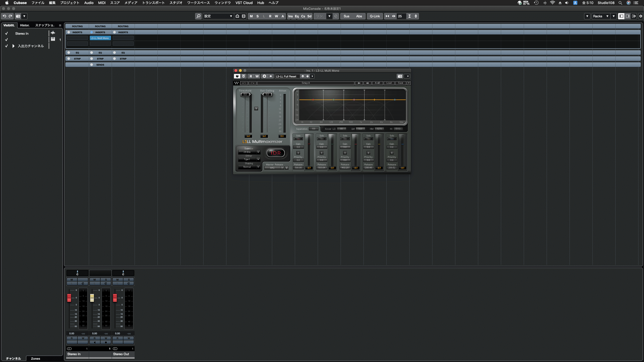Switch to the Zones tab
The width and height of the screenshot is (644, 362).
(x=35, y=359)
